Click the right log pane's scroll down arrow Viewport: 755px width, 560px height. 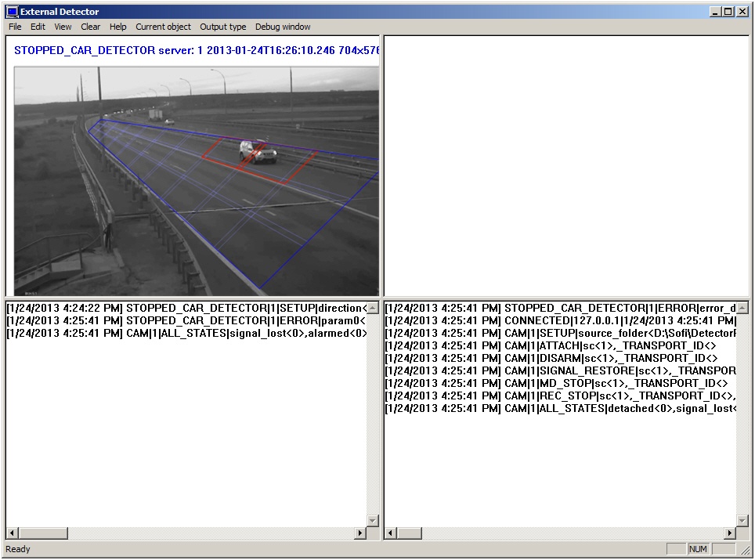click(742, 521)
